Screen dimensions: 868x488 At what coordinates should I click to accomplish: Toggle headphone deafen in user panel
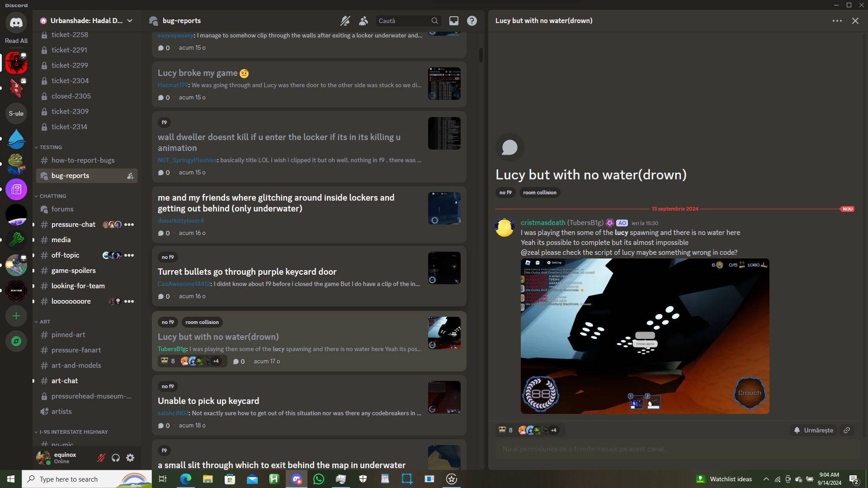[116, 458]
